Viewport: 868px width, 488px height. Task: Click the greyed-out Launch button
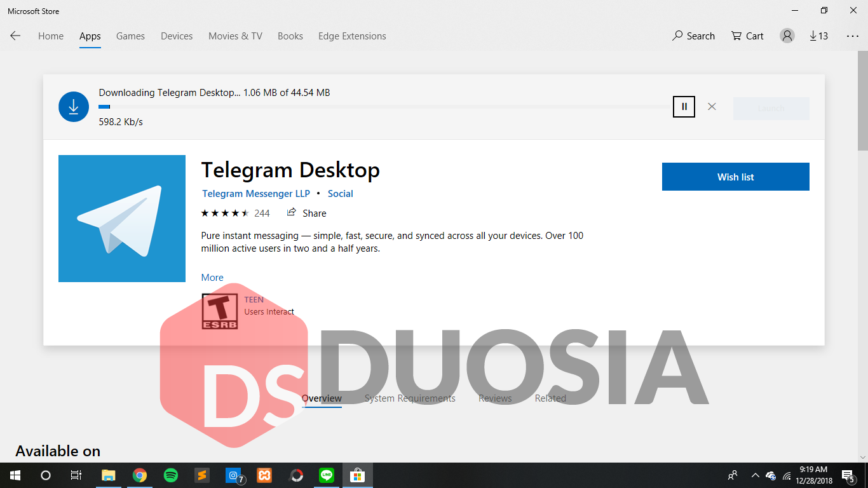click(x=771, y=109)
